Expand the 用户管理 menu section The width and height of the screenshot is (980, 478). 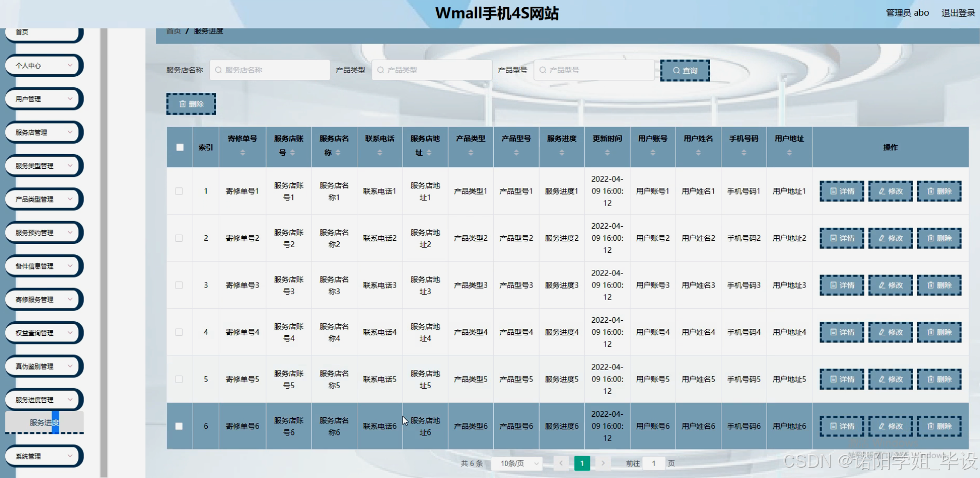coord(44,99)
